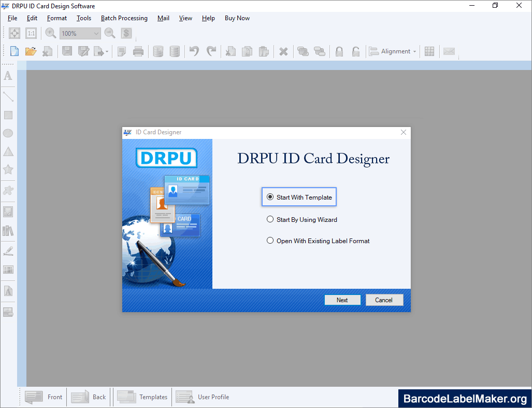Open the Batch Processing menu
The image size is (532, 408).
click(x=124, y=18)
